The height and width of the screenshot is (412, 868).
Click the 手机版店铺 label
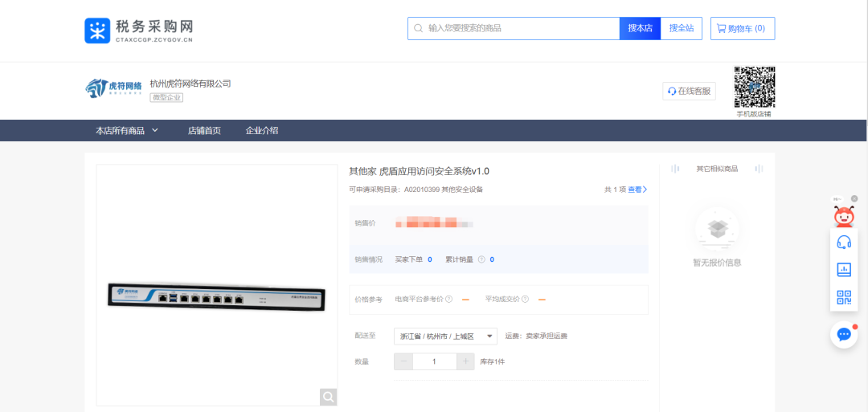[x=753, y=114]
